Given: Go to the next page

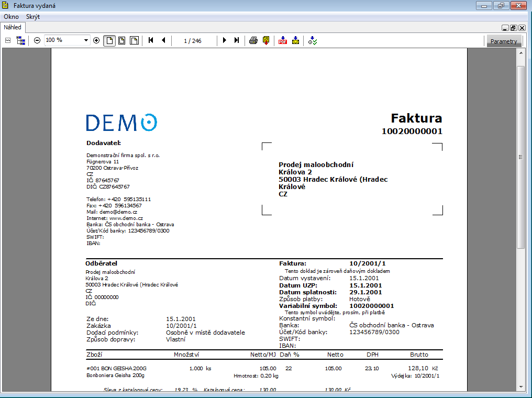Looking at the screenshot, I should point(224,40).
